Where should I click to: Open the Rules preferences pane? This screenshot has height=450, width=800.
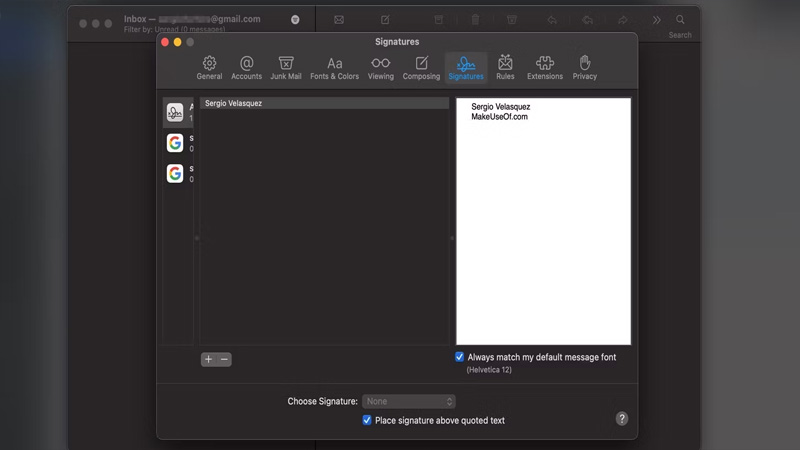point(505,68)
